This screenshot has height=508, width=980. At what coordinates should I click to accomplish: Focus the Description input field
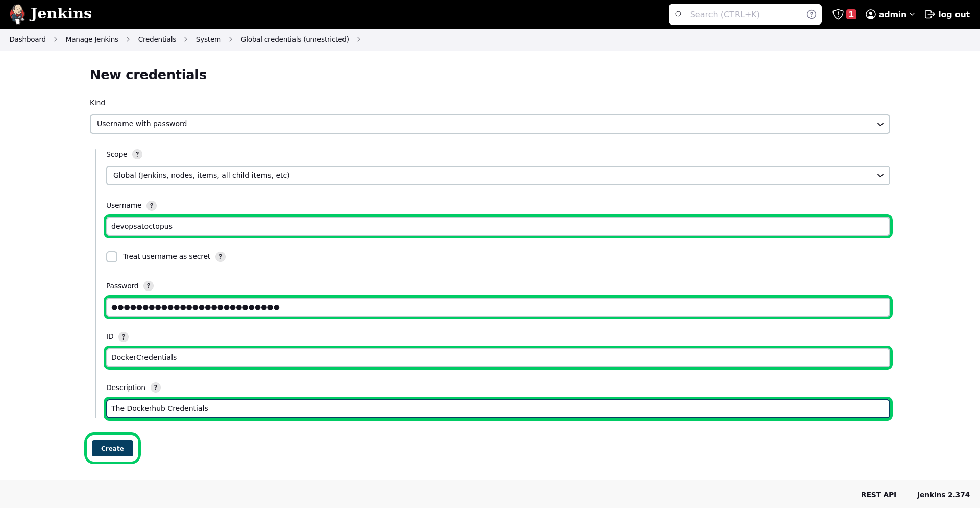point(498,408)
